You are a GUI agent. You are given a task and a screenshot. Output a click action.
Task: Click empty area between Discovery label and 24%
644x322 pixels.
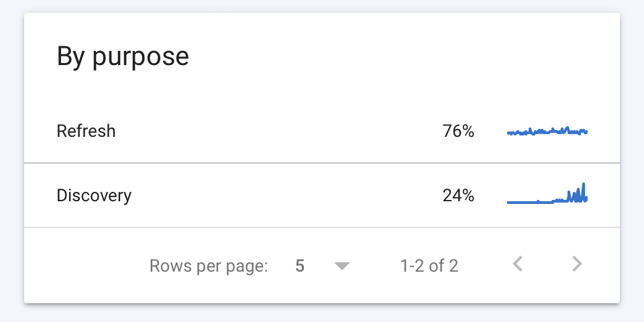coord(288,195)
